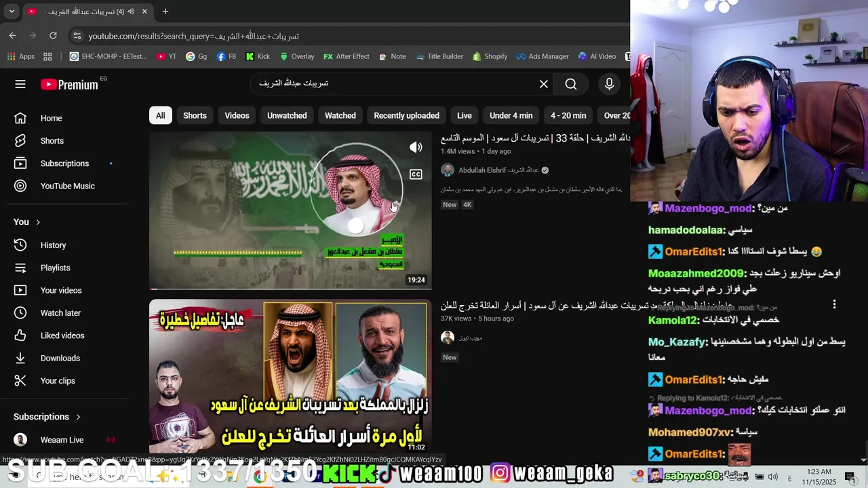Select the 4 - 20 min filter chip

coord(568,115)
